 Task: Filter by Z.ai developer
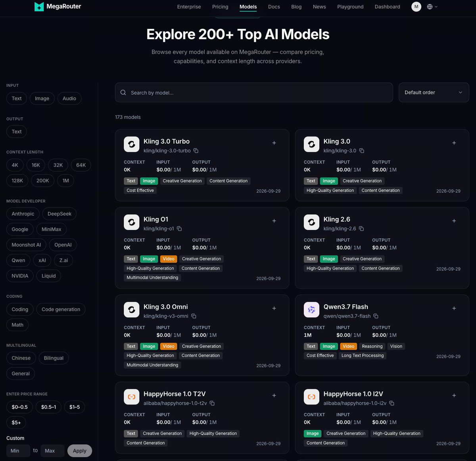tap(63, 260)
